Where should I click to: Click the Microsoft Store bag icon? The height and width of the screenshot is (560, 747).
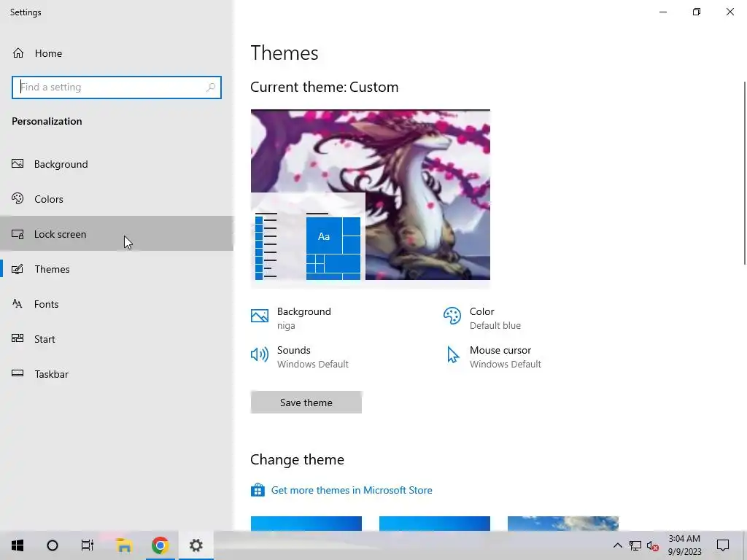click(x=258, y=489)
